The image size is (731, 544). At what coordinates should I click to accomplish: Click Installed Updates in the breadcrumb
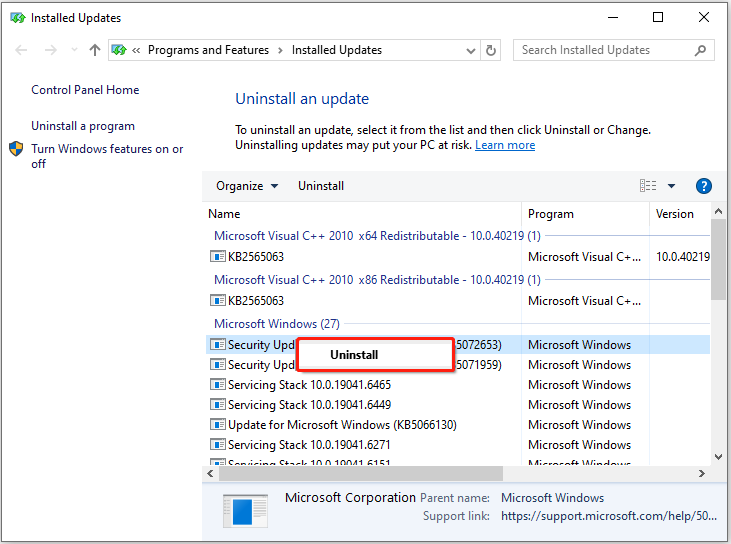pos(337,50)
